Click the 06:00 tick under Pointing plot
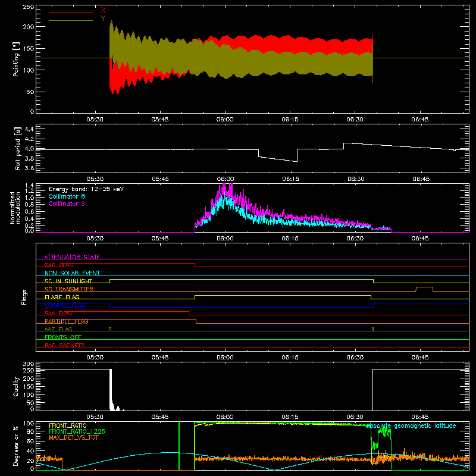 (225, 120)
